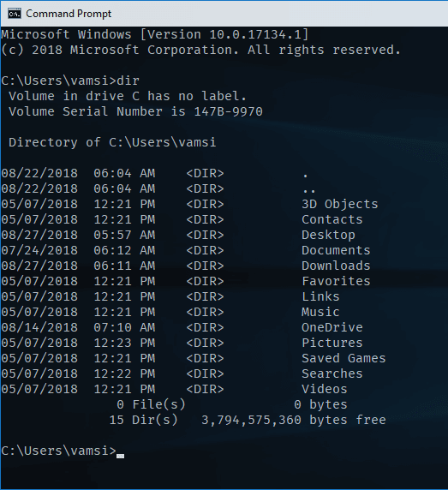
Task: Click the Favorites directory entry
Action: (336, 281)
